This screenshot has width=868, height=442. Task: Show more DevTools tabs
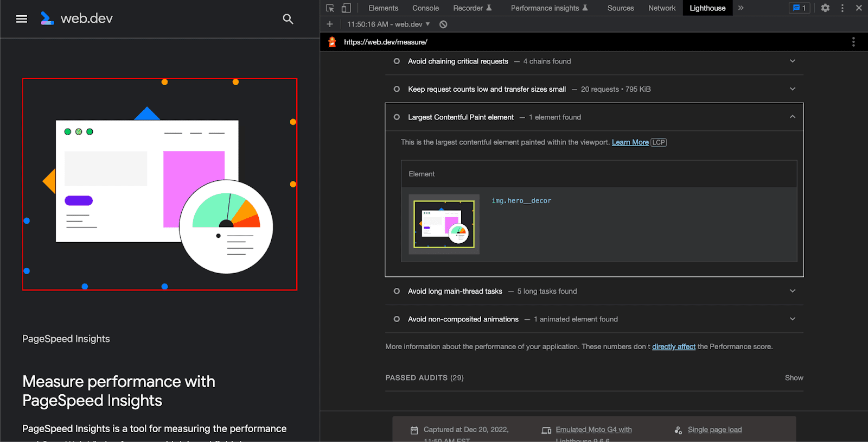[x=741, y=8]
